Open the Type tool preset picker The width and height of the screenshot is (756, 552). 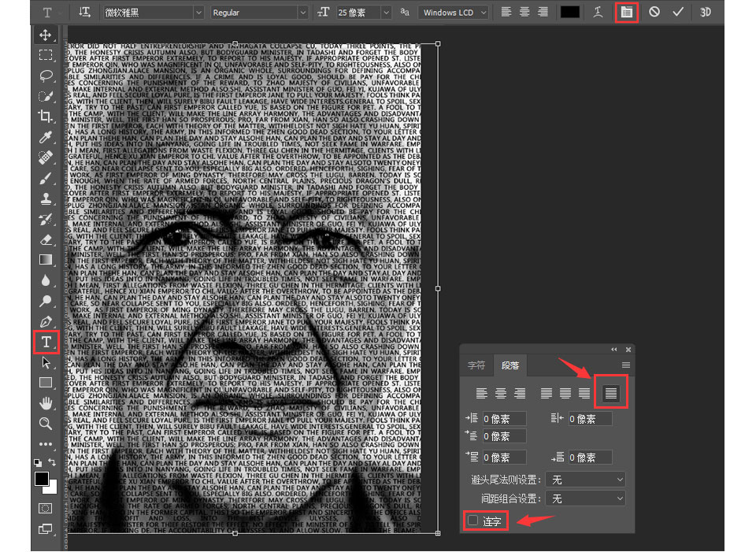pyautogui.click(x=47, y=12)
